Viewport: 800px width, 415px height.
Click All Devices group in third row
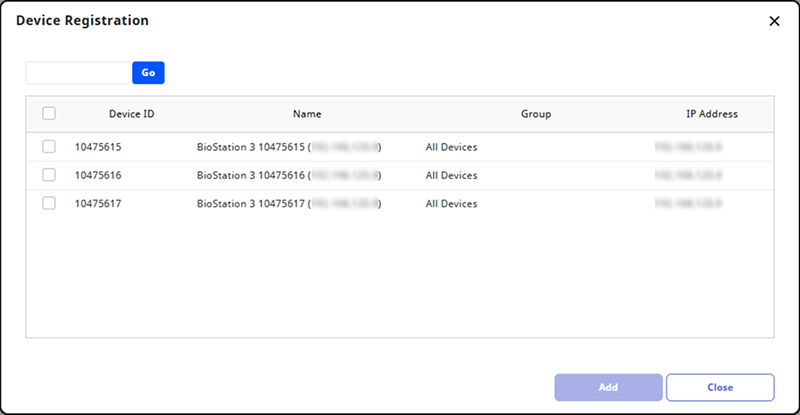tap(451, 203)
